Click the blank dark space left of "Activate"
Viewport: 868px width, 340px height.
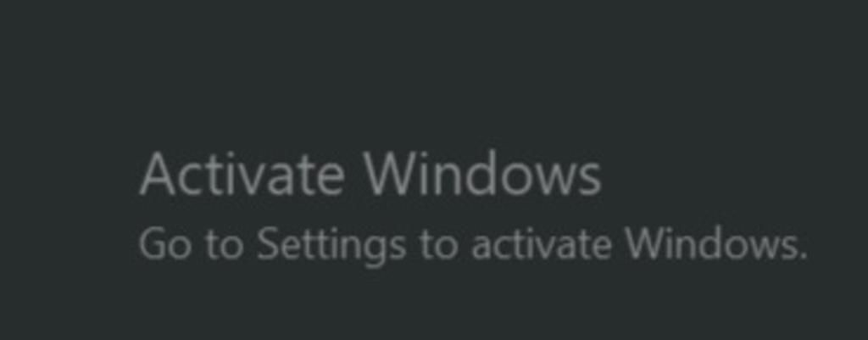[x=66, y=174]
